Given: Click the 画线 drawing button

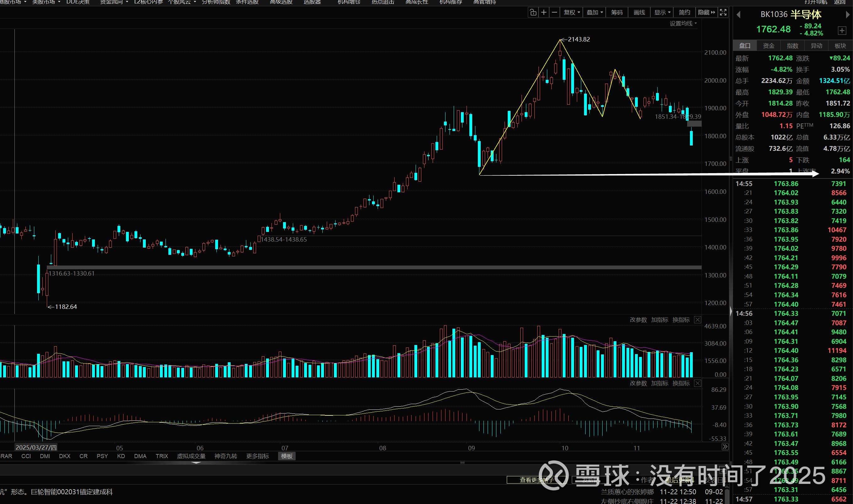Looking at the screenshot, I should 639,13.
